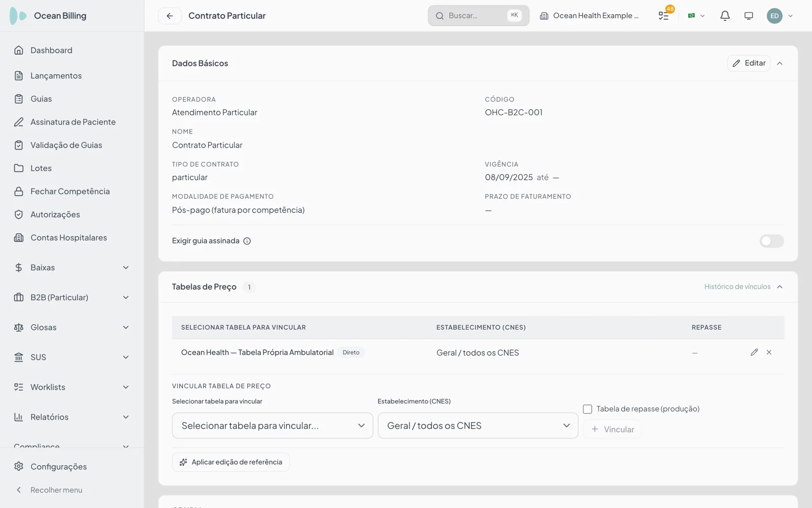Click the Autorizações shield icon
Screen dimensions: 812x508
click(x=19, y=214)
